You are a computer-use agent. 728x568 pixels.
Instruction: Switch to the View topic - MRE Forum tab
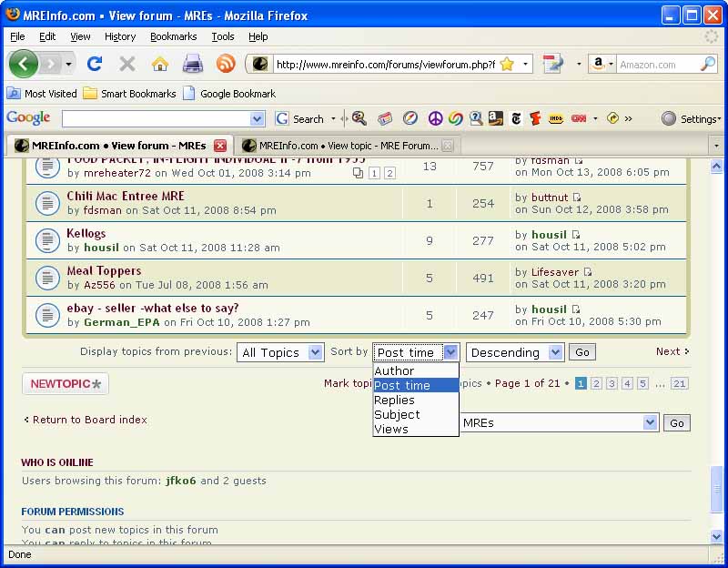(348, 146)
